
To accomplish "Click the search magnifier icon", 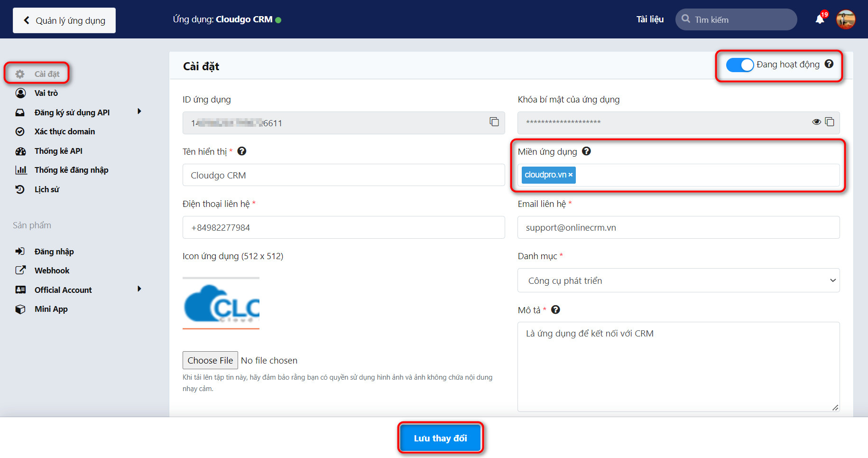I will coord(685,19).
